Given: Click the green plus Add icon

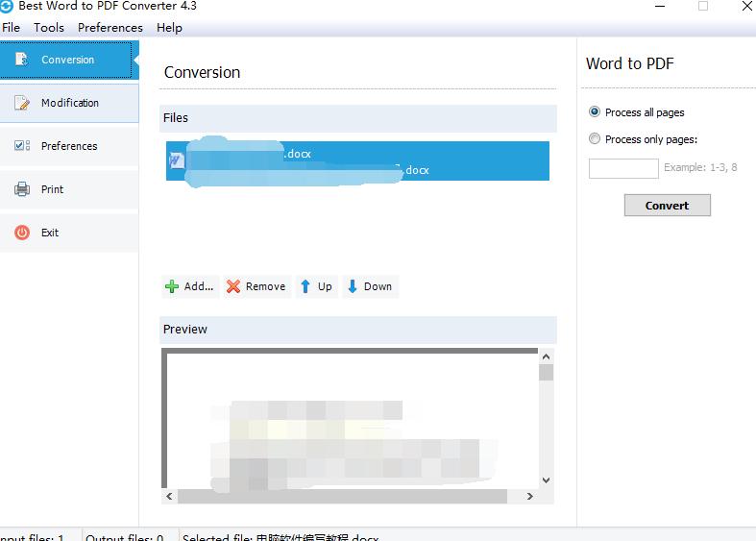Looking at the screenshot, I should pyautogui.click(x=172, y=286).
